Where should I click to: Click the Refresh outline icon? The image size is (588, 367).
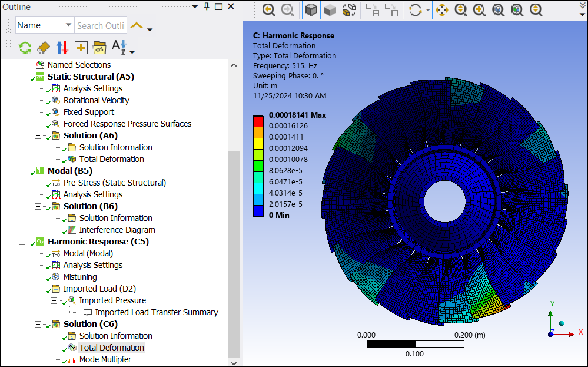click(x=25, y=48)
